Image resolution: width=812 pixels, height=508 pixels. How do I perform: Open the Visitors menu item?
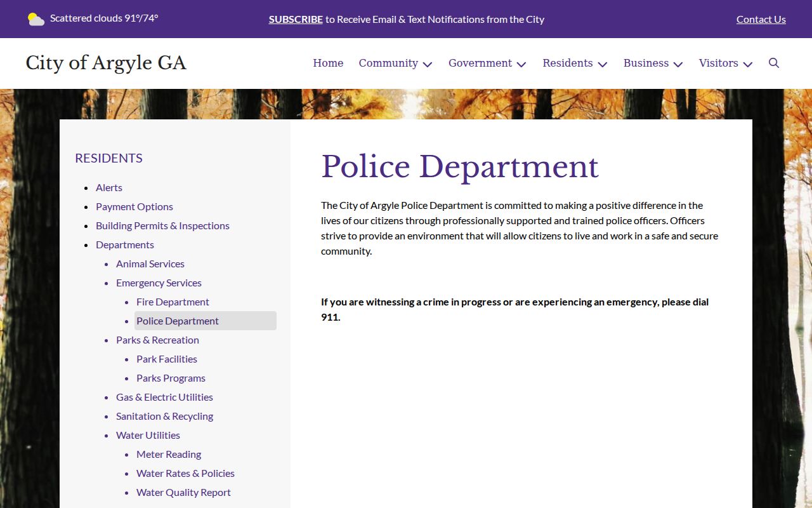pos(719,63)
